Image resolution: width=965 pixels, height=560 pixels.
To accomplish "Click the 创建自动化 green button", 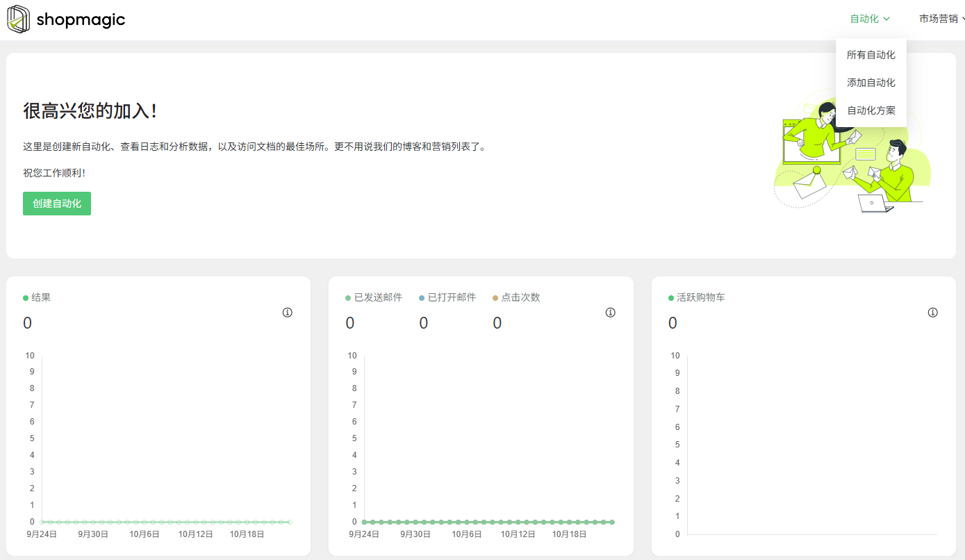I will coord(56,203).
